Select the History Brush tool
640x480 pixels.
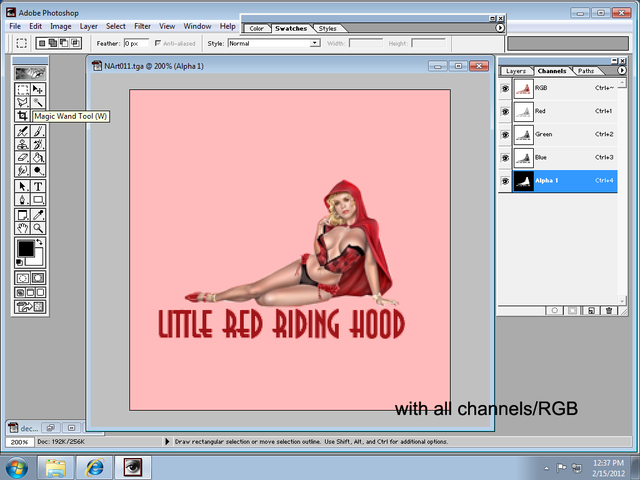pyautogui.click(x=38, y=144)
